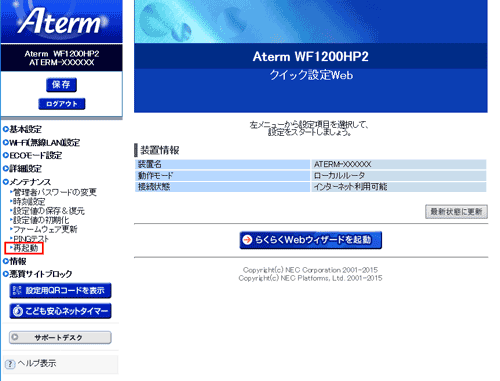Click the ヘルプ表示 help link
Image resolution: width=500 pixels, height=381 pixels.
[x=37, y=363]
